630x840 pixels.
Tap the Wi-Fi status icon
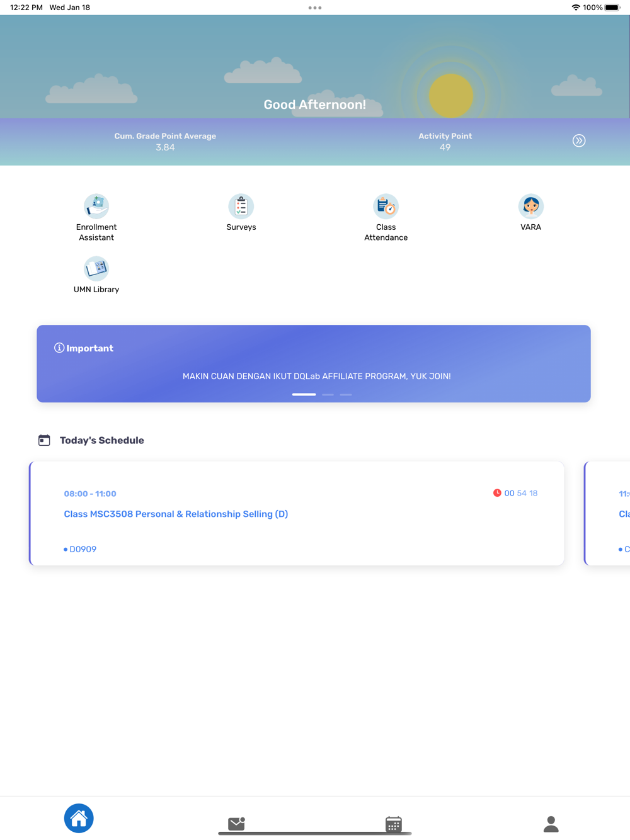tap(576, 8)
